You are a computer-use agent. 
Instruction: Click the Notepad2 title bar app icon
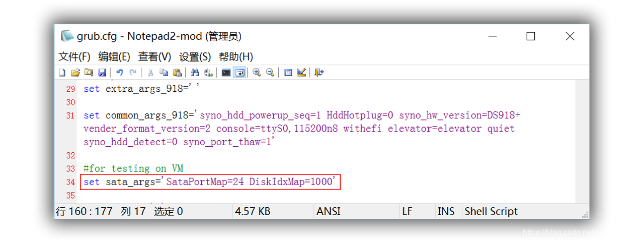point(67,36)
